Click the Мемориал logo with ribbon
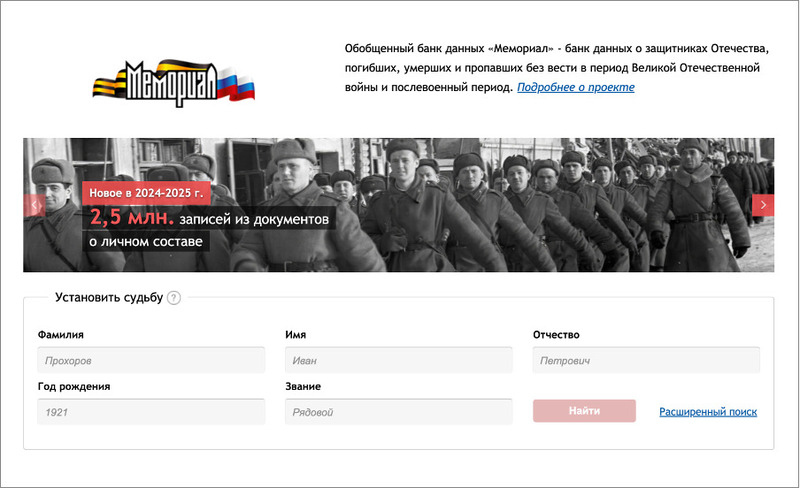The image size is (800, 488). click(x=173, y=82)
